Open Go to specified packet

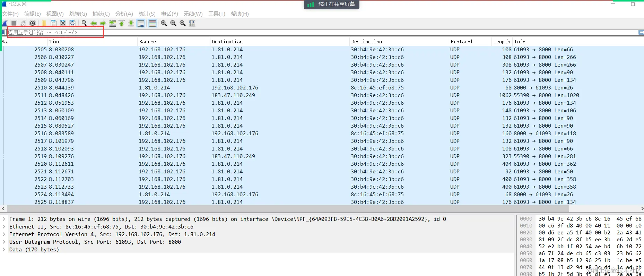pyautogui.click(x=112, y=23)
